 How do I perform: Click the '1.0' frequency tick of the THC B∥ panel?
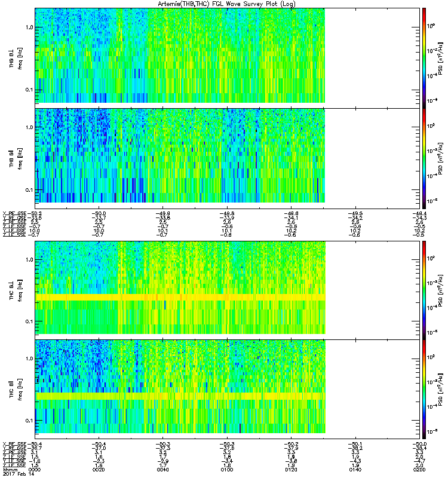29,358
